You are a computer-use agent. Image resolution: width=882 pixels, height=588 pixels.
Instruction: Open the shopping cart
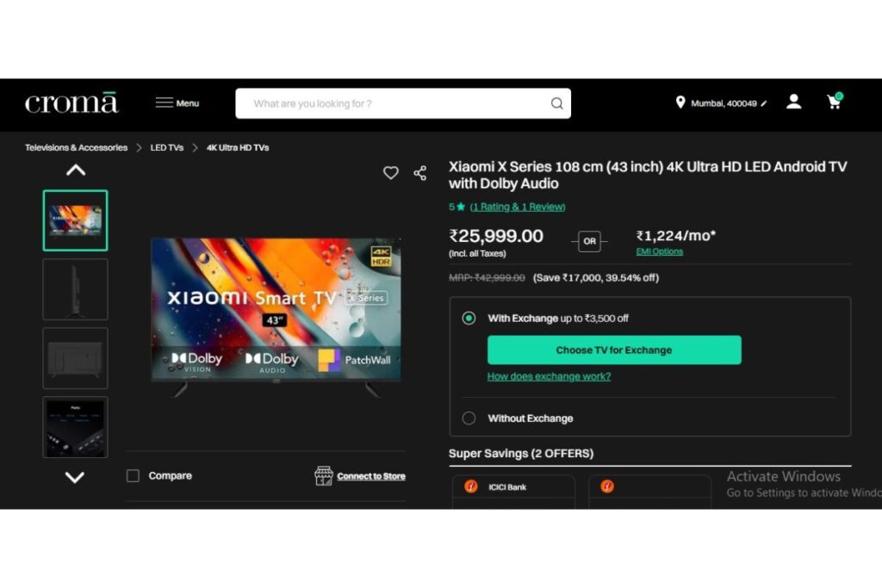(834, 102)
